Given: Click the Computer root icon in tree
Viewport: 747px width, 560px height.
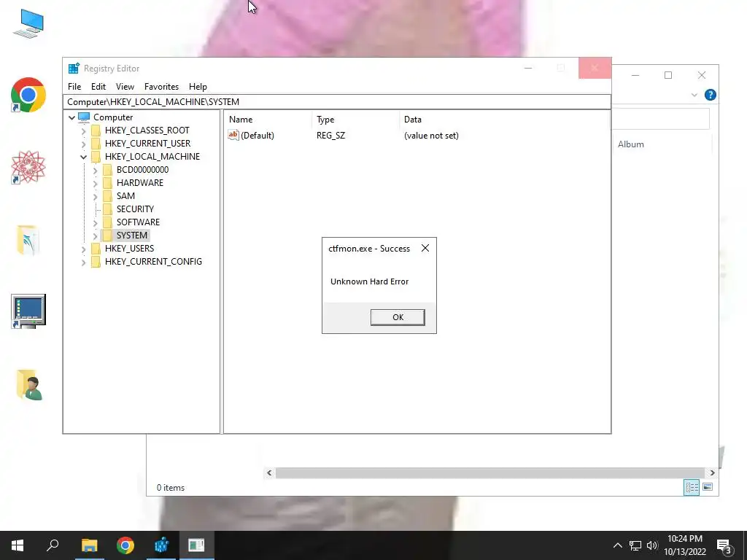Looking at the screenshot, I should pos(84,117).
